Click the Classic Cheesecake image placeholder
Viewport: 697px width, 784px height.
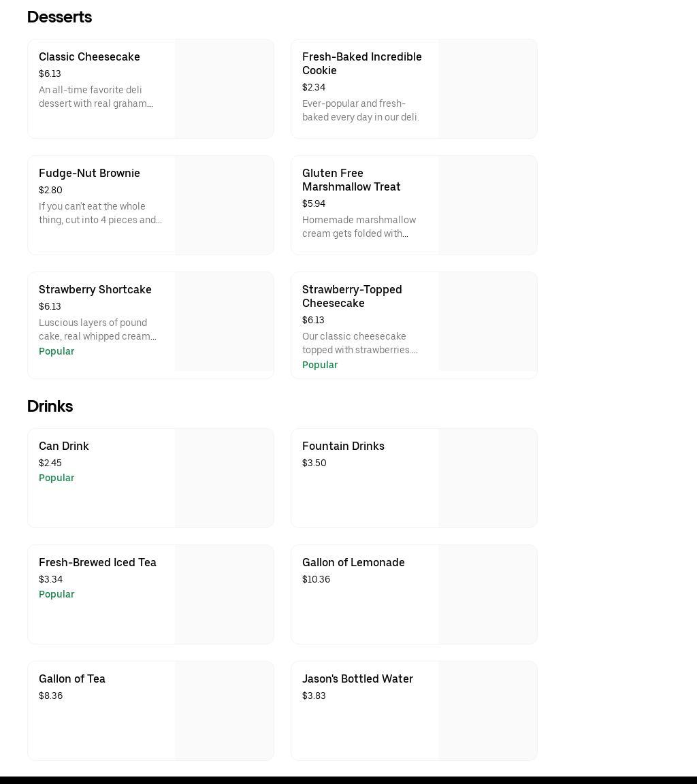pyautogui.click(x=224, y=88)
